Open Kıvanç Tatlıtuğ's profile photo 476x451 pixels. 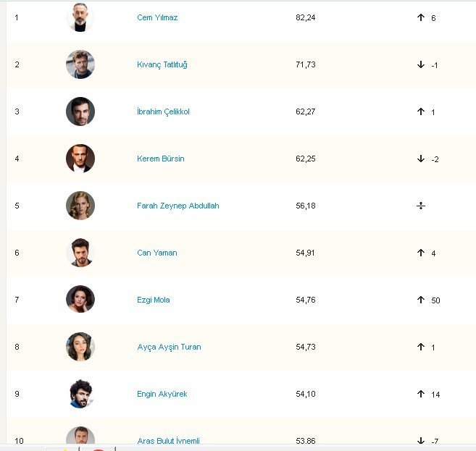[80, 64]
